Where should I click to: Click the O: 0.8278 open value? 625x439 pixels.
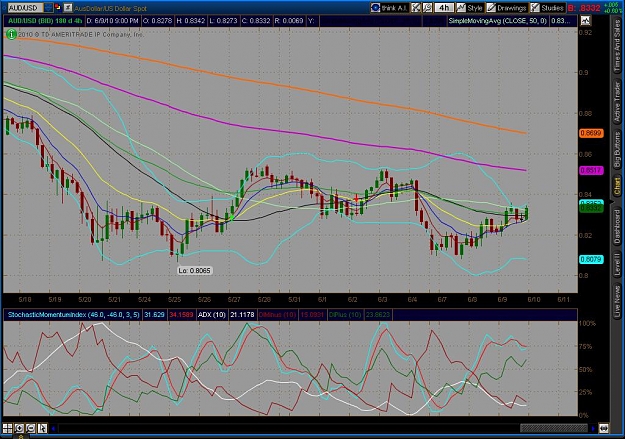coord(157,21)
